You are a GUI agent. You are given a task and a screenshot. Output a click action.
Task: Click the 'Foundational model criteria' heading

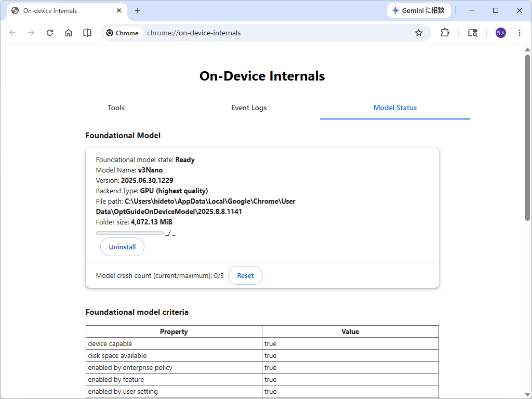click(x=137, y=312)
